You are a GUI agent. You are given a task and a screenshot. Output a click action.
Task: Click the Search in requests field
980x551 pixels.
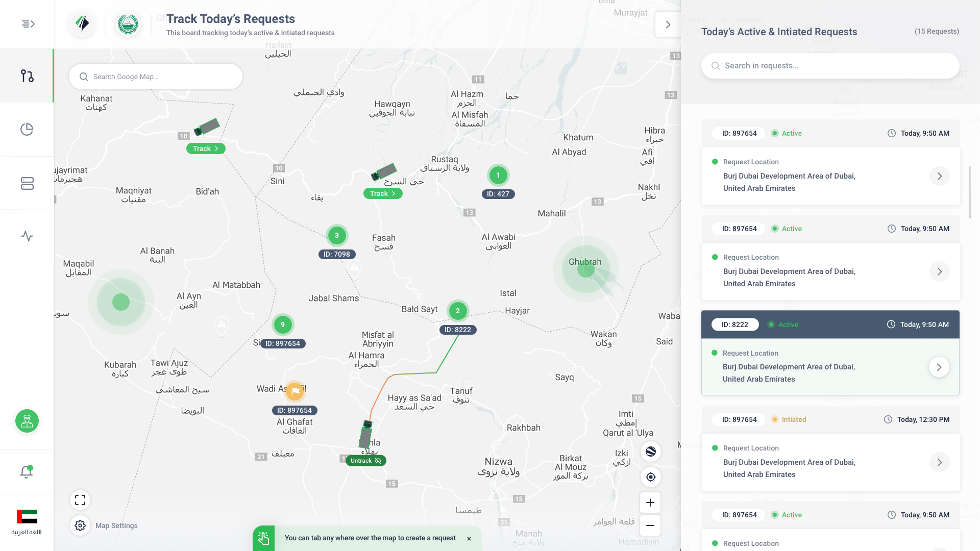(830, 66)
